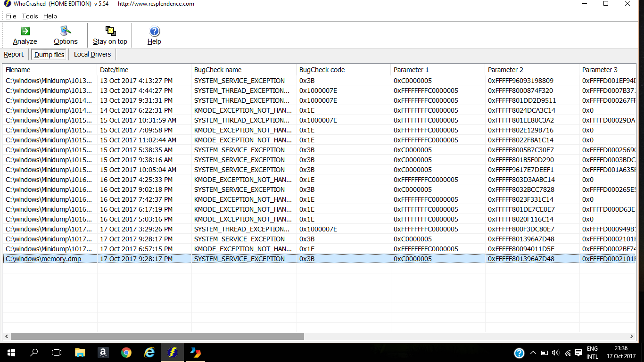Click the scrollbar left arrow

click(x=7, y=337)
